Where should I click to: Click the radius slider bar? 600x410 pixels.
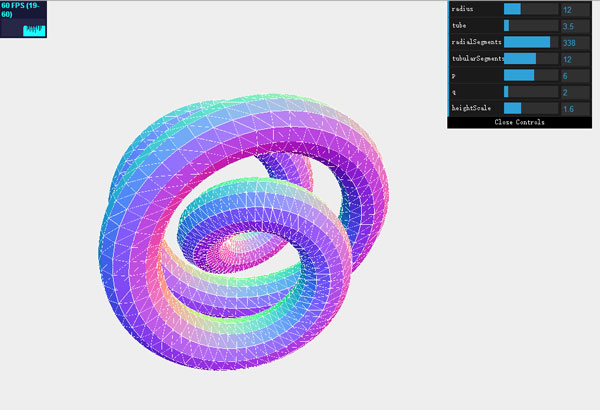[x=530, y=9]
